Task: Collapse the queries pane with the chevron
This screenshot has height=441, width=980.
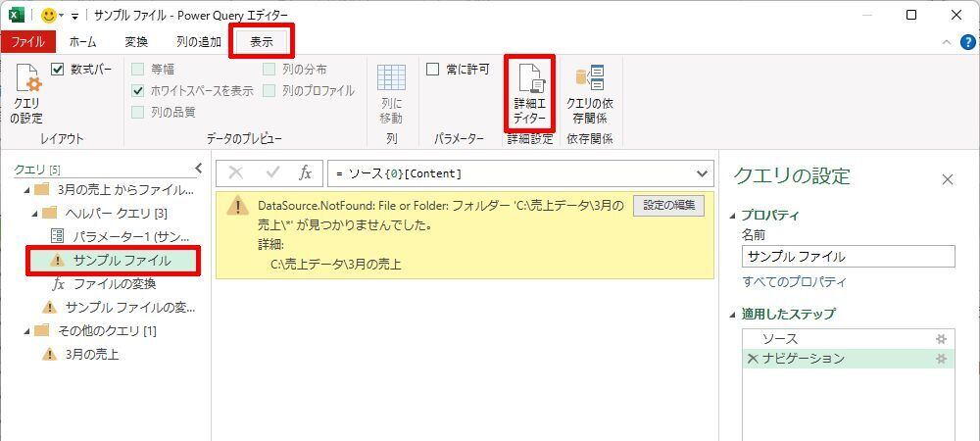Action: tap(199, 168)
